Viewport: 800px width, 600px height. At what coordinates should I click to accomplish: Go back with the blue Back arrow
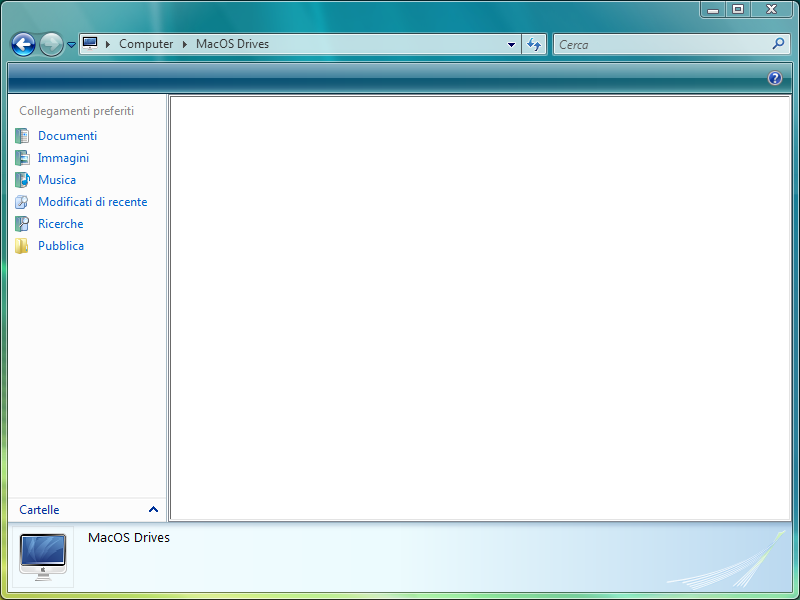point(23,44)
